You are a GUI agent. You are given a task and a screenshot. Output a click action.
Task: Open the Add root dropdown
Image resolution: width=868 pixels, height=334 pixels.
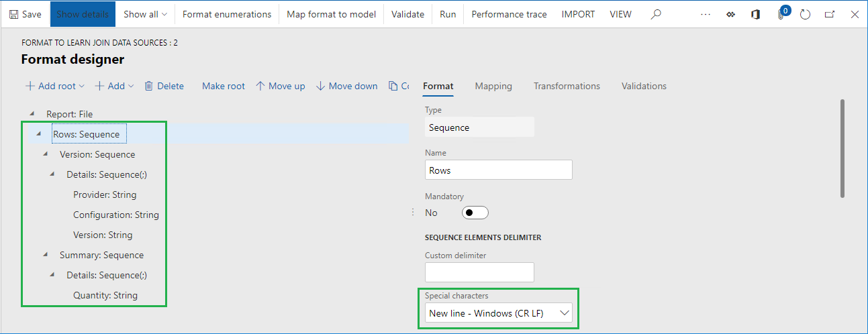(55, 86)
